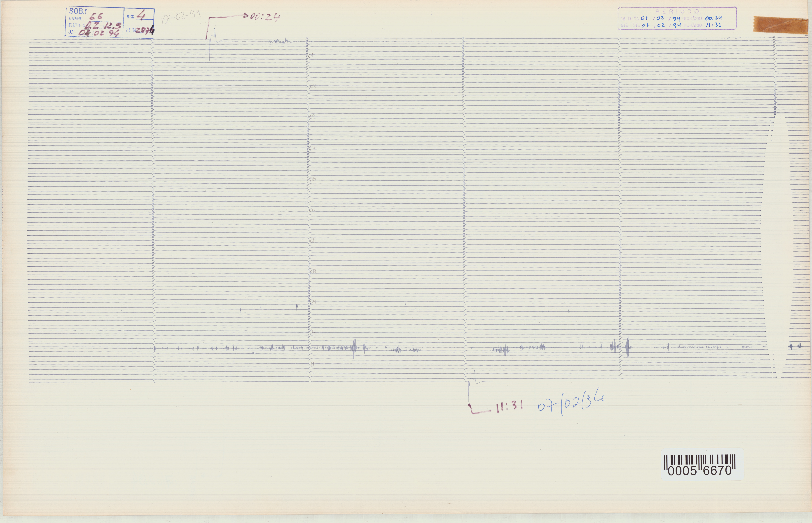This screenshot has height=523, width=812.
Task: Click the hour label "09"
Action: coord(313,302)
